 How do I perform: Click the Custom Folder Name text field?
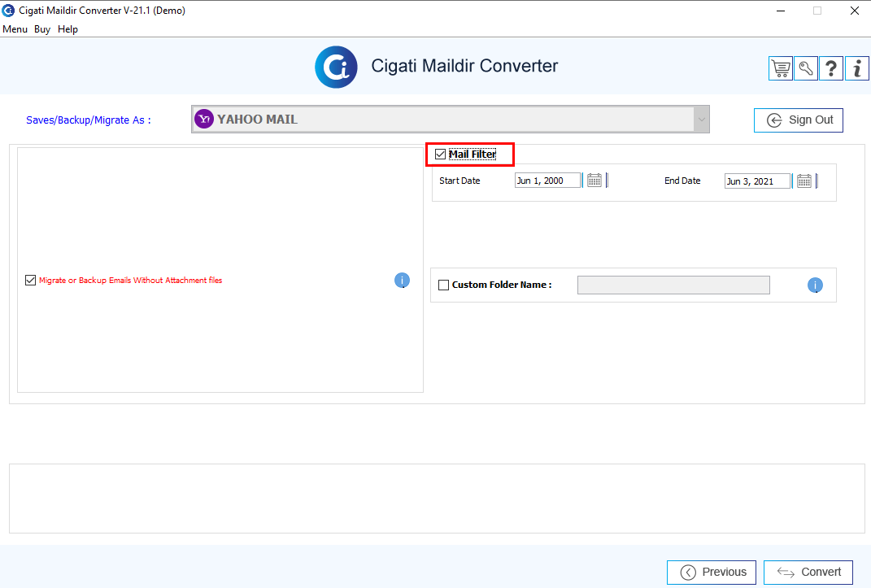(674, 285)
